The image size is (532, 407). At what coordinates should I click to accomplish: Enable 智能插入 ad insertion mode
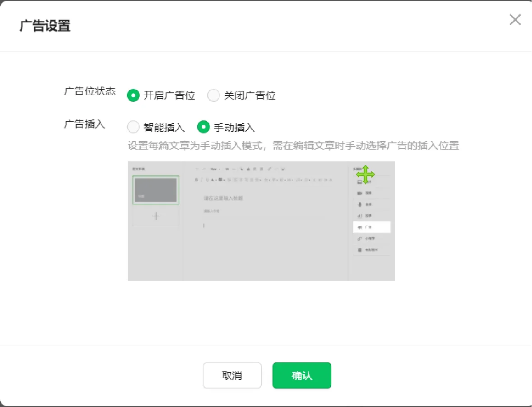click(134, 128)
